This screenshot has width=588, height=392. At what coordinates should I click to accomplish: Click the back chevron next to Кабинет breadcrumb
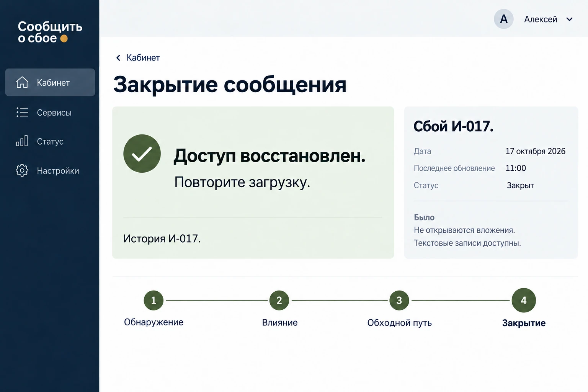click(x=118, y=58)
